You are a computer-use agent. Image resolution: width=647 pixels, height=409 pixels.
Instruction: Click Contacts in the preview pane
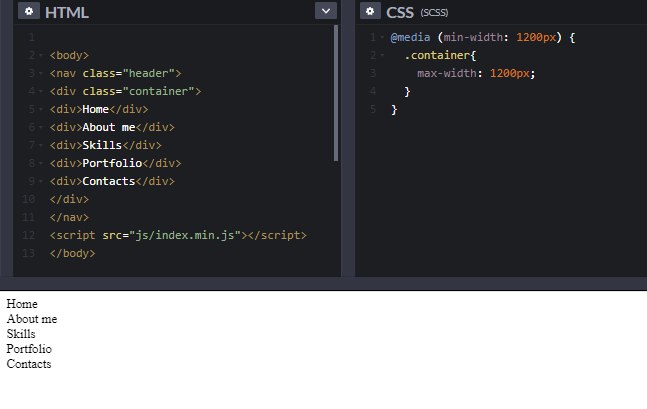coord(29,364)
